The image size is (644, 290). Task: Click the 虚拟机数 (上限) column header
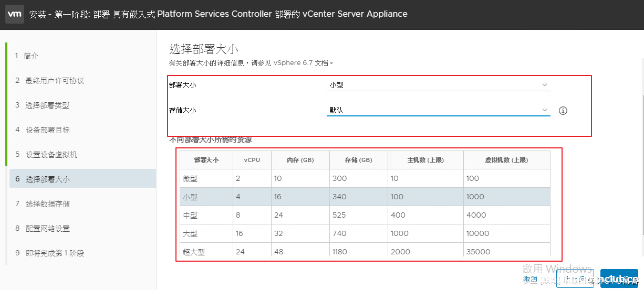(507, 160)
